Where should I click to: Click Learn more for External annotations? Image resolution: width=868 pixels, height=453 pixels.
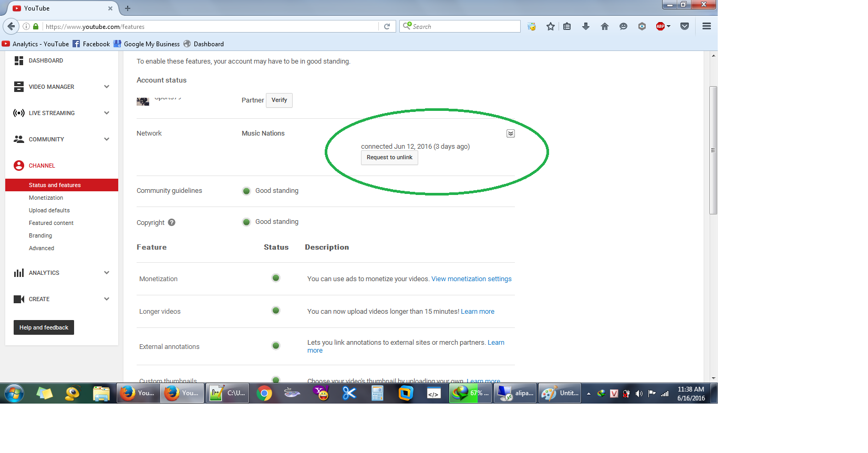click(496, 343)
